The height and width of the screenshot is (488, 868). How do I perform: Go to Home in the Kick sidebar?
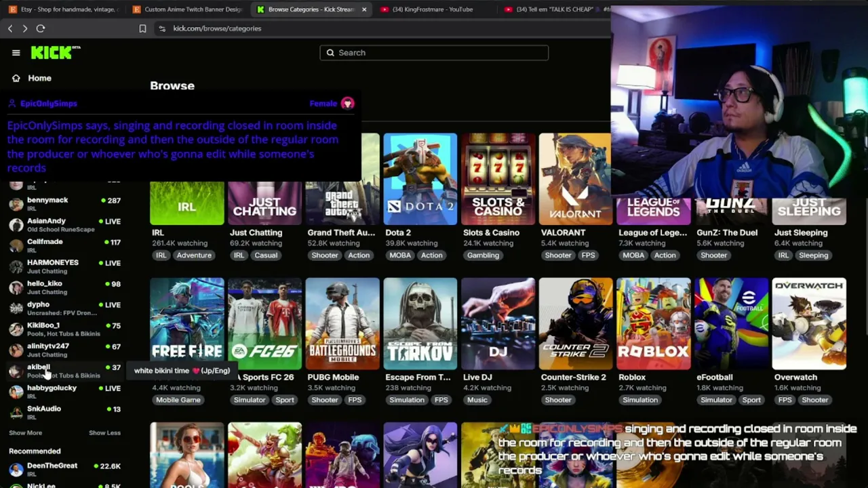pyautogui.click(x=39, y=78)
